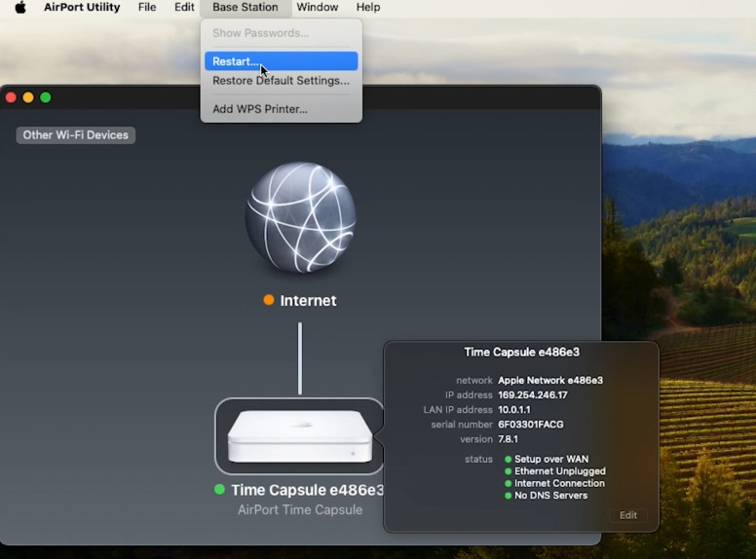Viewport: 756px width, 559px height.
Task: Click green dot beside Internet Connection
Action: 508,483
